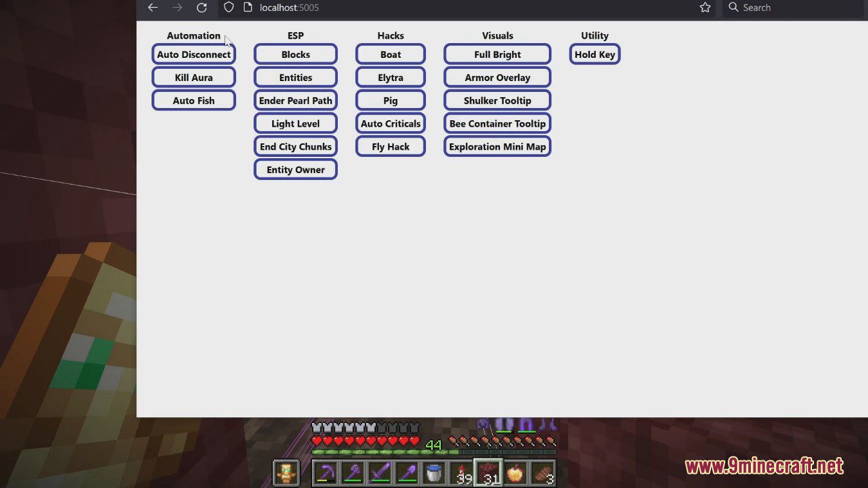Reload the page with refresh icon

pos(201,8)
